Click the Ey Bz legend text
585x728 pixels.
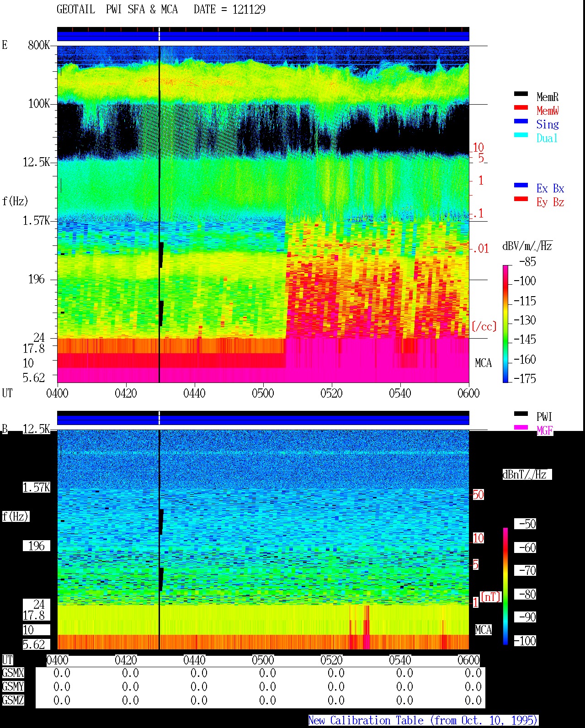(x=550, y=202)
